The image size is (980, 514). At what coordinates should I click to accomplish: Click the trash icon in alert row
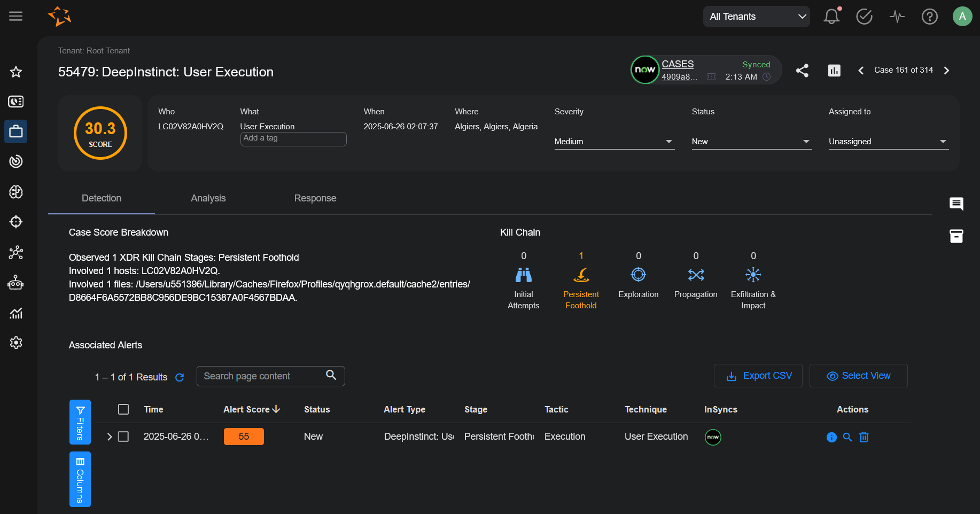(864, 437)
